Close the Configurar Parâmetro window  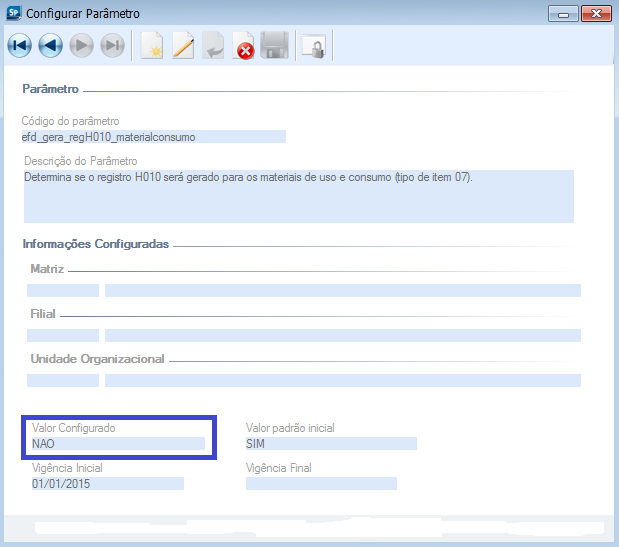[x=596, y=14]
